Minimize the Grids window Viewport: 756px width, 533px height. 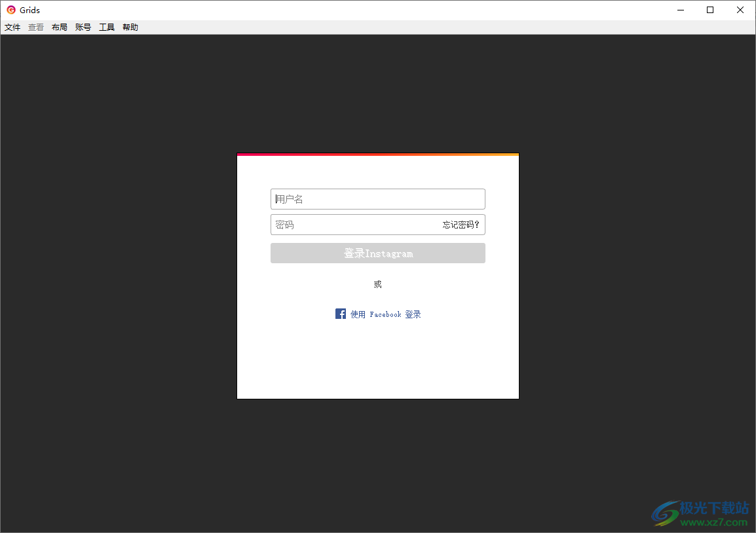(x=680, y=10)
